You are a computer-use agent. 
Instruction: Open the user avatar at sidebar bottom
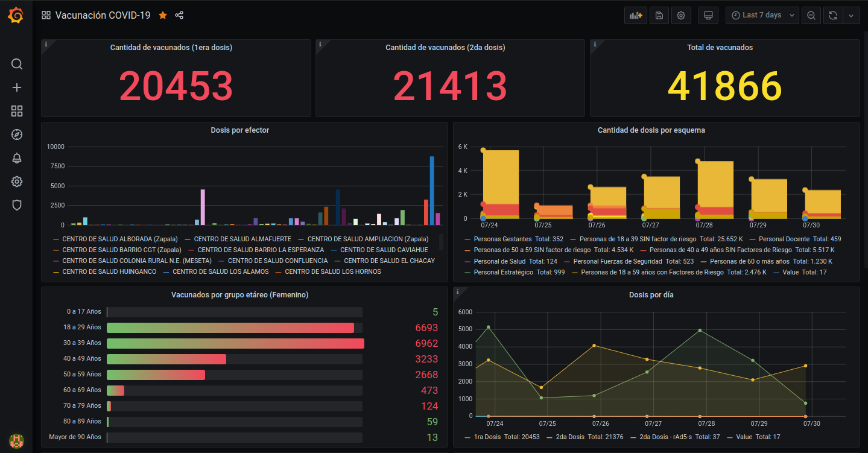pos(17,440)
